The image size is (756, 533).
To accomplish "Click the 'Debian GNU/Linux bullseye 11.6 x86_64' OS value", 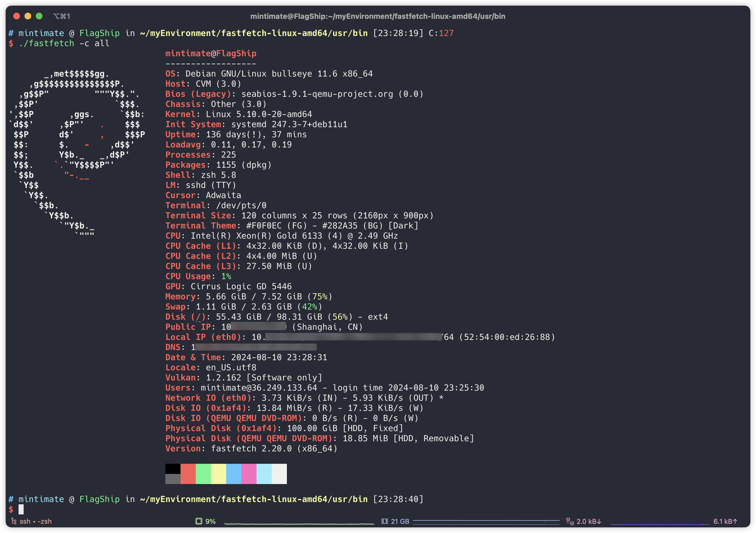I will point(279,74).
